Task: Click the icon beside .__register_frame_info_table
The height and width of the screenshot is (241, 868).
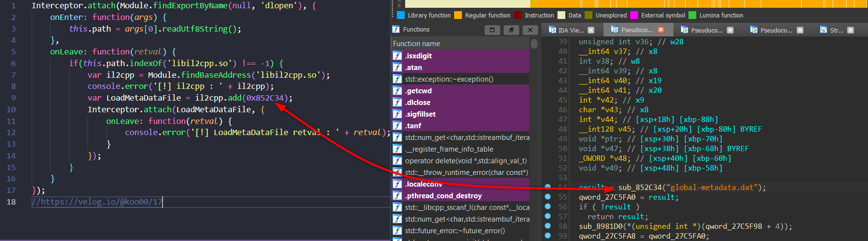Action: pos(397,149)
